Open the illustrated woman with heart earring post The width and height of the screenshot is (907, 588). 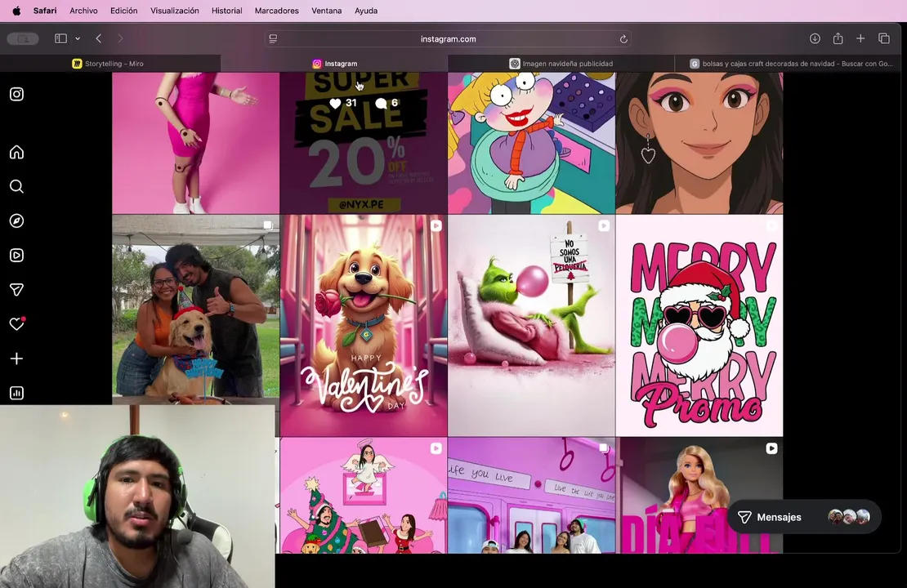coord(699,143)
